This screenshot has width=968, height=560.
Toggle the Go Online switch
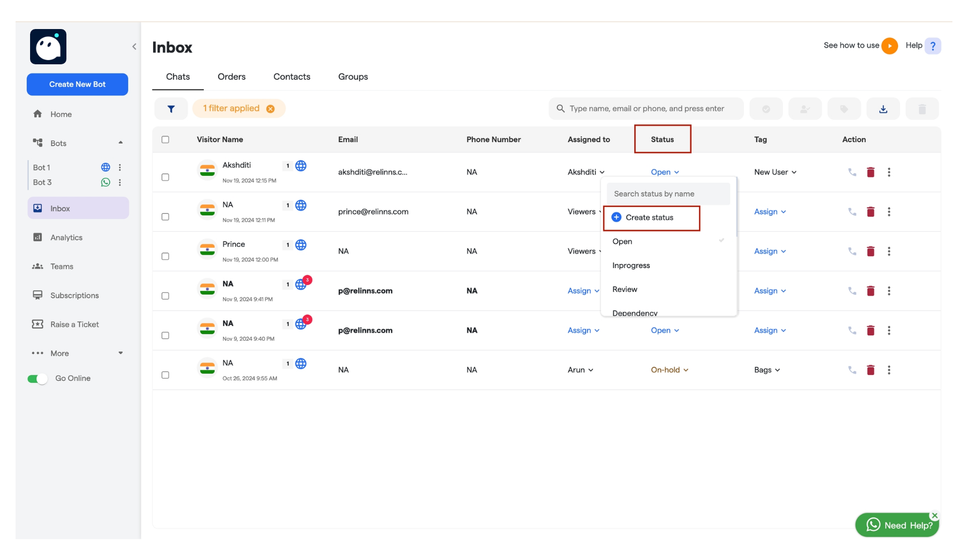coord(37,379)
